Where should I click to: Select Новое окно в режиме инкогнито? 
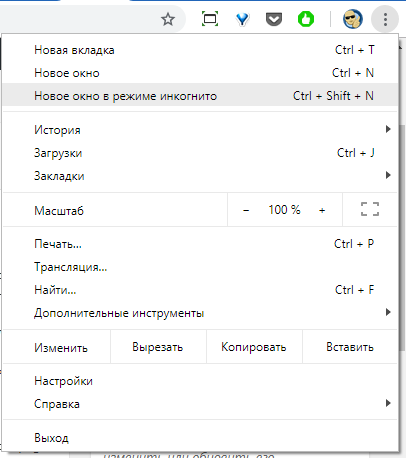point(200,96)
